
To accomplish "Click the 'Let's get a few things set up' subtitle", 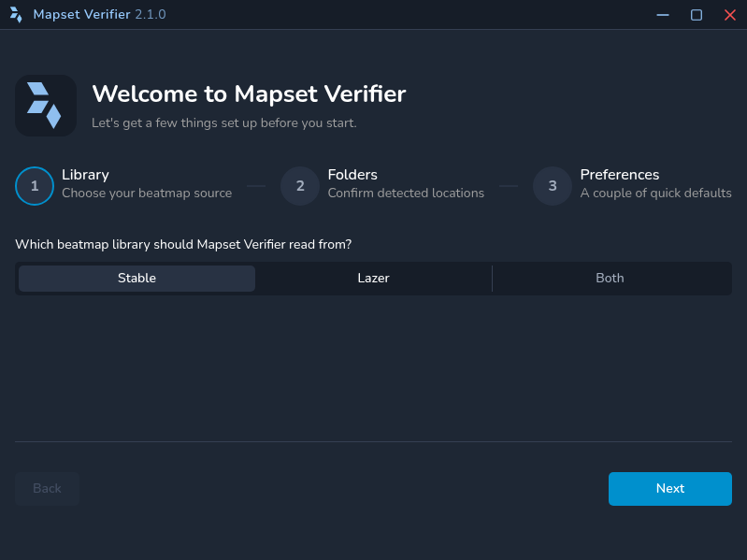I will (223, 122).
